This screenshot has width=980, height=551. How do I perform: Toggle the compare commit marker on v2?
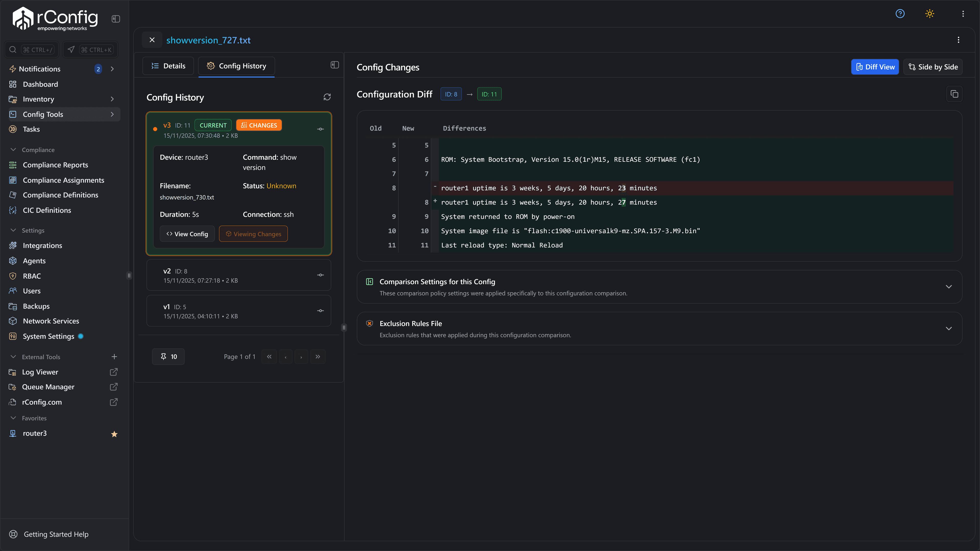point(320,275)
